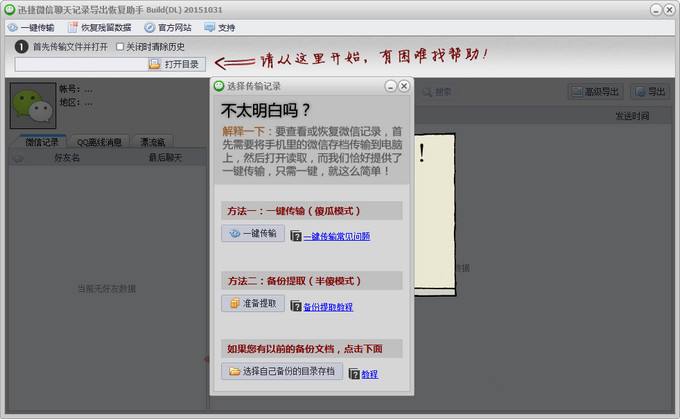Viewport: 680px width, 419px height.
Task: Minimize the 选择传输记录 dialog
Action: click(390, 86)
